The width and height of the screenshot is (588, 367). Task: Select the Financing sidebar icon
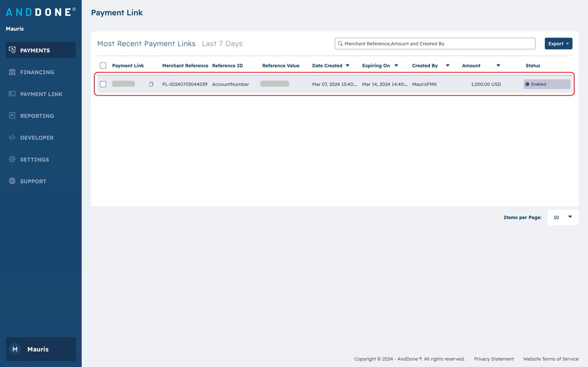[12, 72]
